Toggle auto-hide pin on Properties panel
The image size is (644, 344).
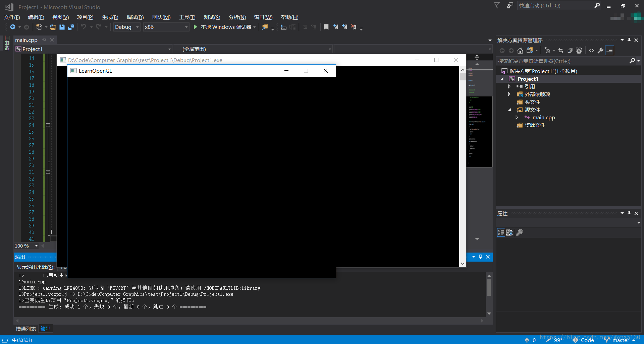click(629, 213)
